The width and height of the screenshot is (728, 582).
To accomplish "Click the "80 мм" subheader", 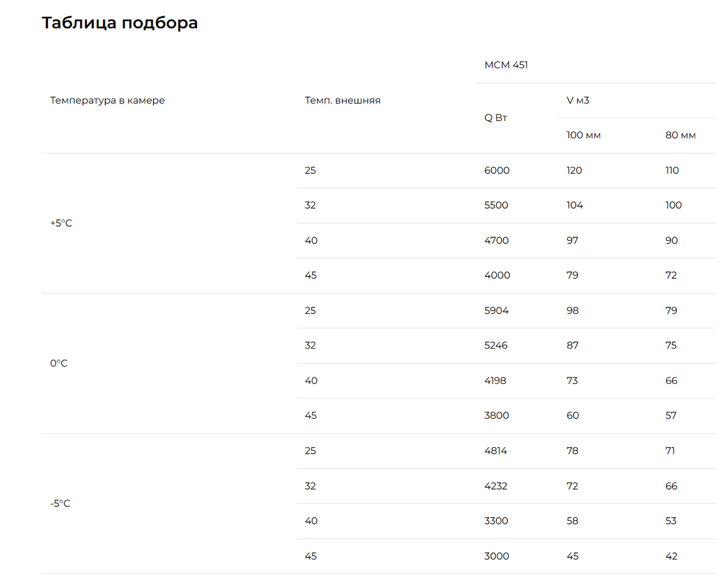I will pyautogui.click(x=680, y=135).
